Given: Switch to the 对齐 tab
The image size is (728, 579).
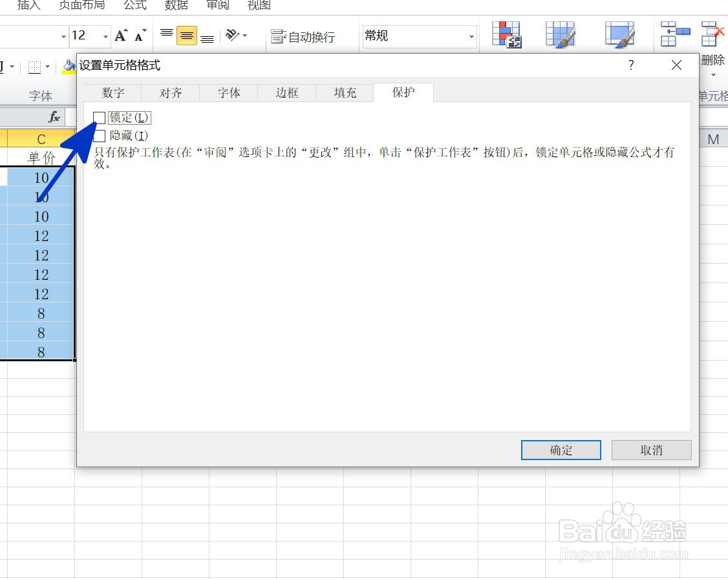Looking at the screenshot, I should click(171, 93).
